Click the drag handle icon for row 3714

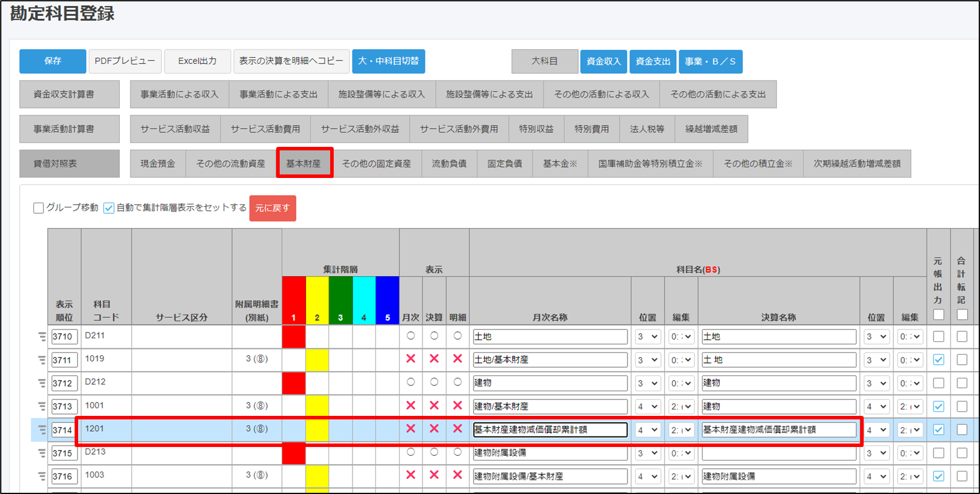pos(42,430)
